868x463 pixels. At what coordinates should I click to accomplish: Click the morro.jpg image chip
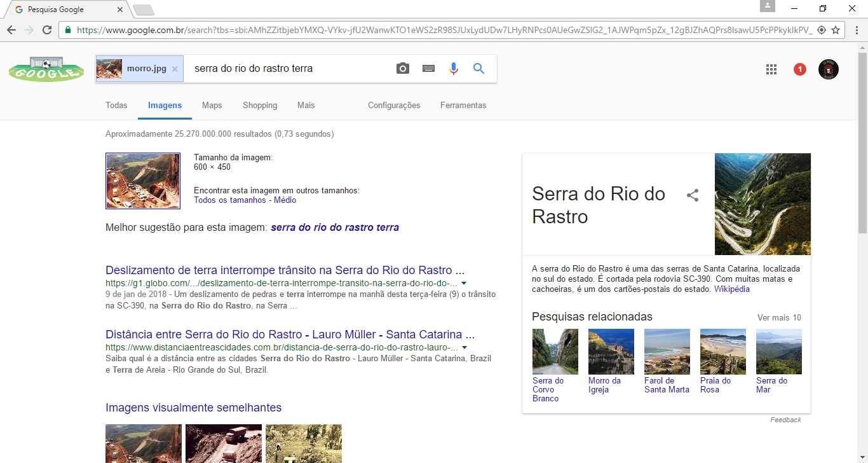coord(139,69)
